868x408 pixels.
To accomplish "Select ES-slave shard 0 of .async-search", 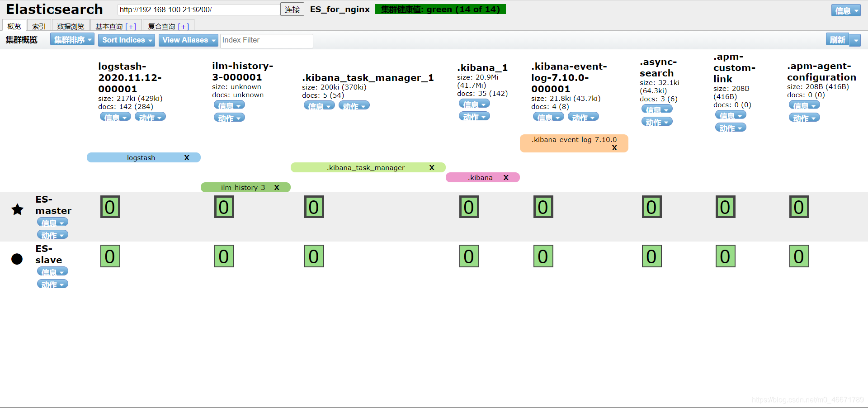I will (652, 256).
